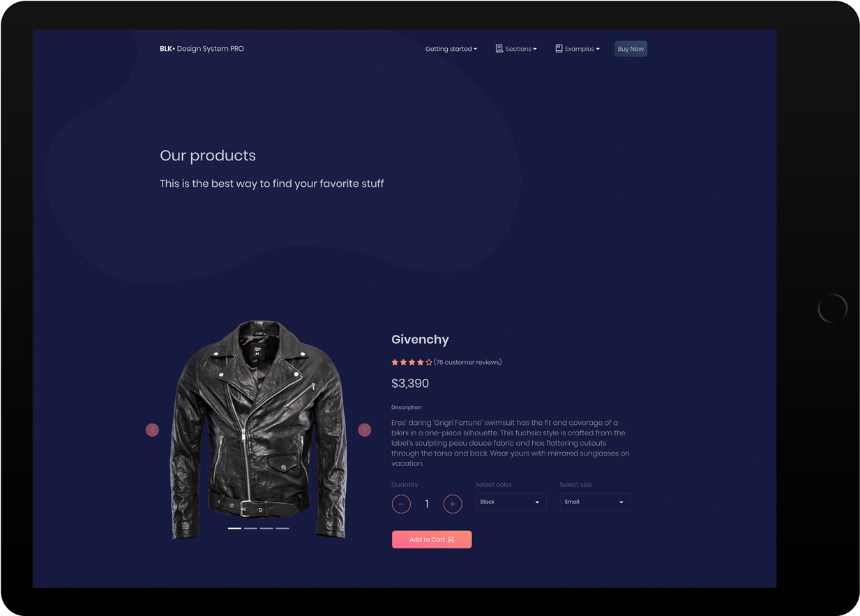This screenshot has height=616, width=860.
Task: Select the first carousel slide indicator
Action: point(234,529)
